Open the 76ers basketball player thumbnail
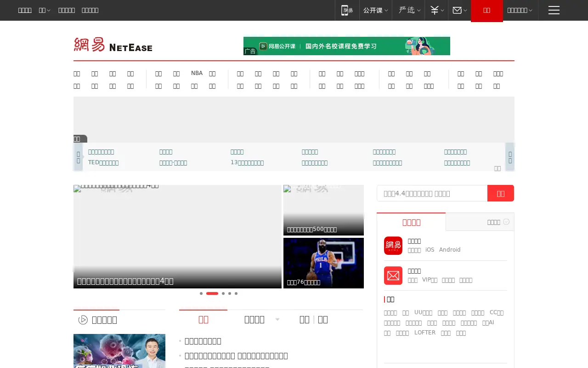Viewport: 588px width, 368px height. 323,263
